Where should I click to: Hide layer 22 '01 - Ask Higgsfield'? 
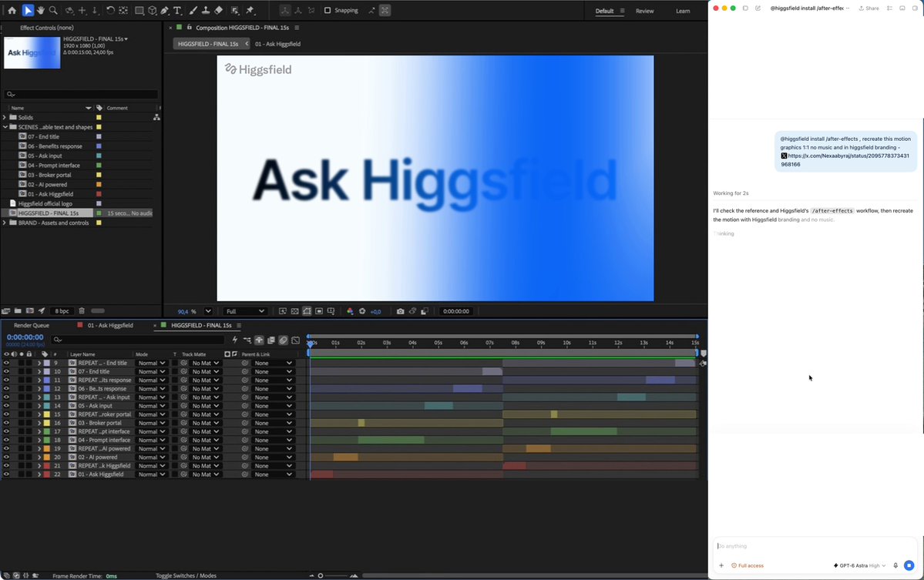coord(6,474)
